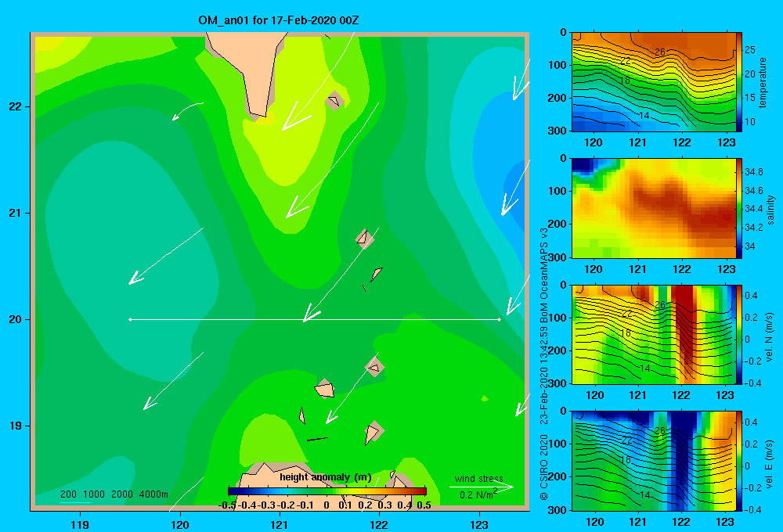The height and width of the screenshot is (532, 783).
Task: Click the latitude 21 tick label on main map
Action: coord(16,213)
